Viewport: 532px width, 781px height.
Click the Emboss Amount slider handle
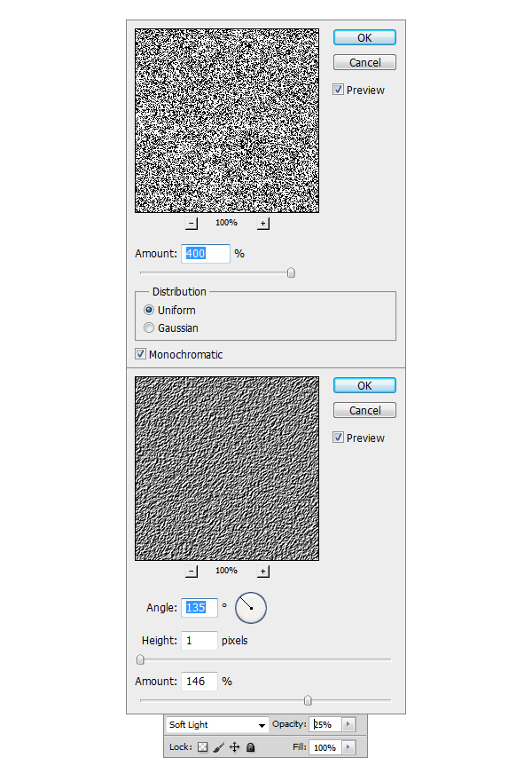(x=308, y=700)
